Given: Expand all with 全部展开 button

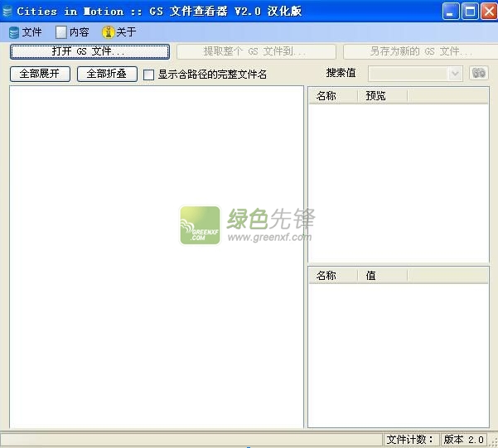Looking at the screenshot, I should 40,74.
